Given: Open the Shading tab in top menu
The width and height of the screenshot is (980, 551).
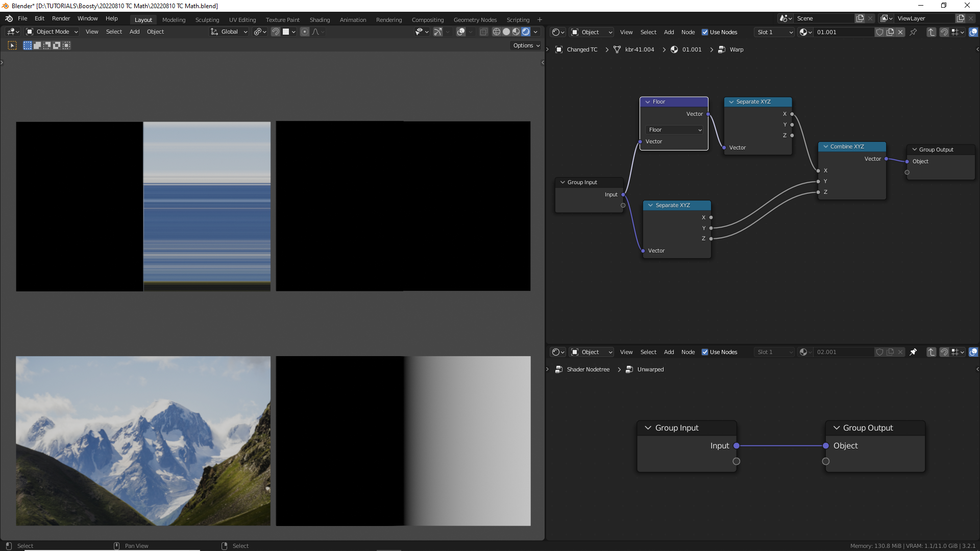Looking at the screenshot, I should click(x=320, y=19).
